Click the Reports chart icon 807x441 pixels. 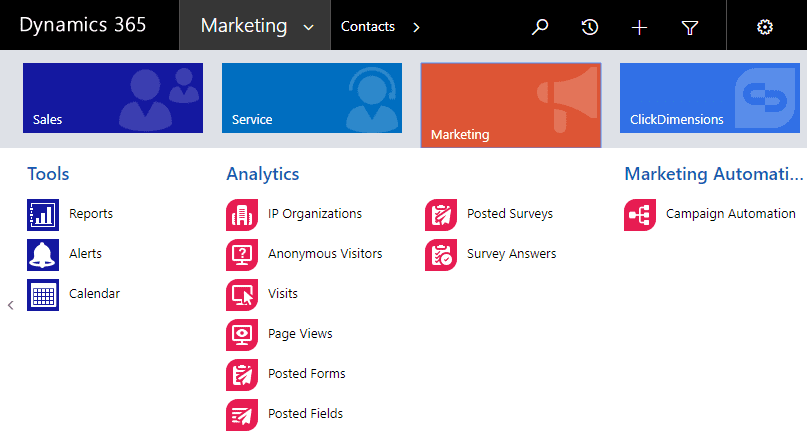click(x=43, y=215)
